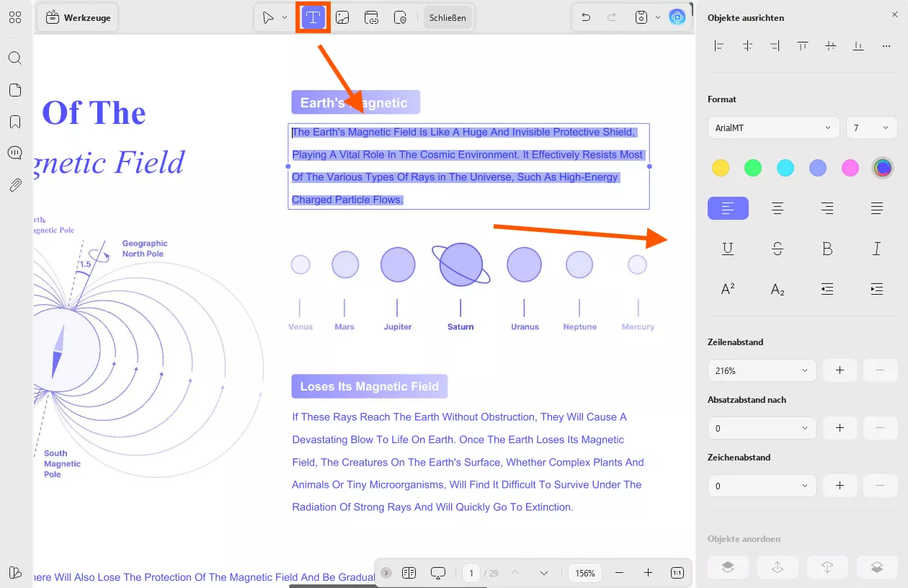
Task: Toggle bold formatting
Action: tap(827, 249)
